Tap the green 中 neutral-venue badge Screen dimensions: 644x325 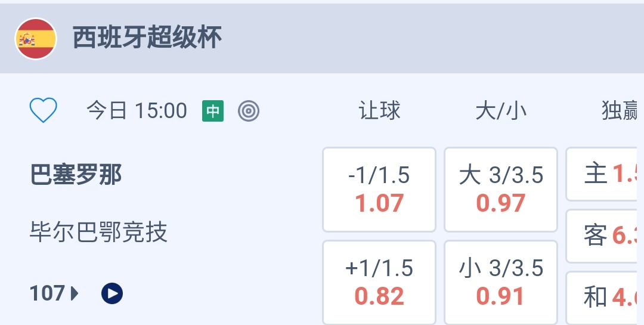point(213,111)
